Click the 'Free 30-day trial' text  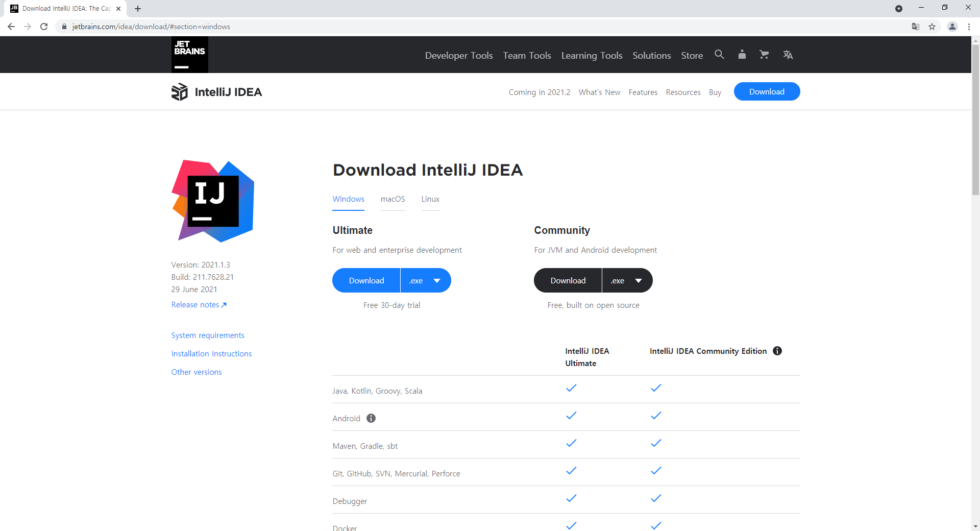click(392, 305)
